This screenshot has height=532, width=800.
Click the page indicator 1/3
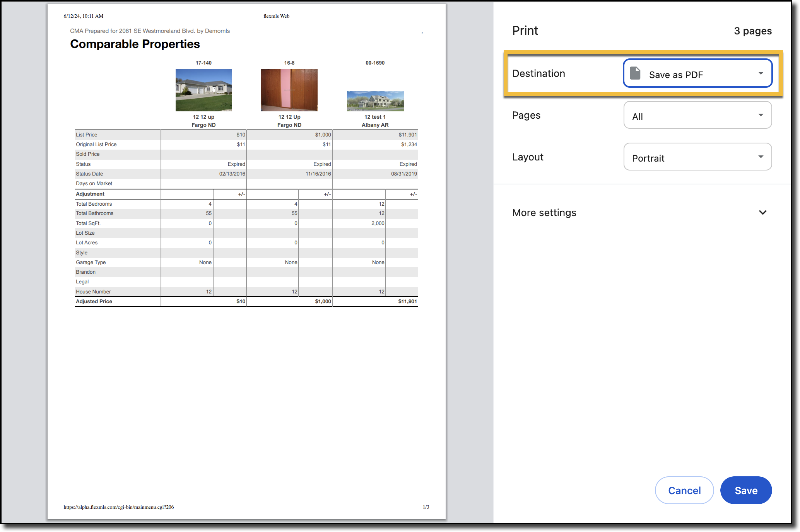coord(426,507)
